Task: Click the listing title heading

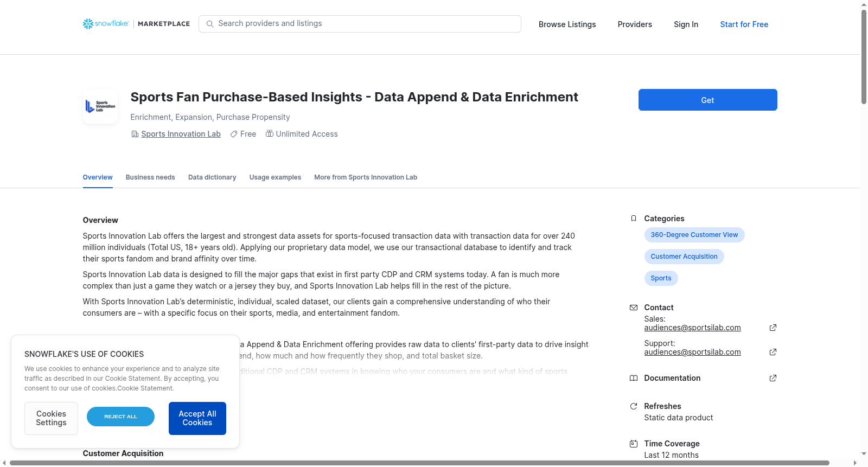Action: tap(354, 97)
